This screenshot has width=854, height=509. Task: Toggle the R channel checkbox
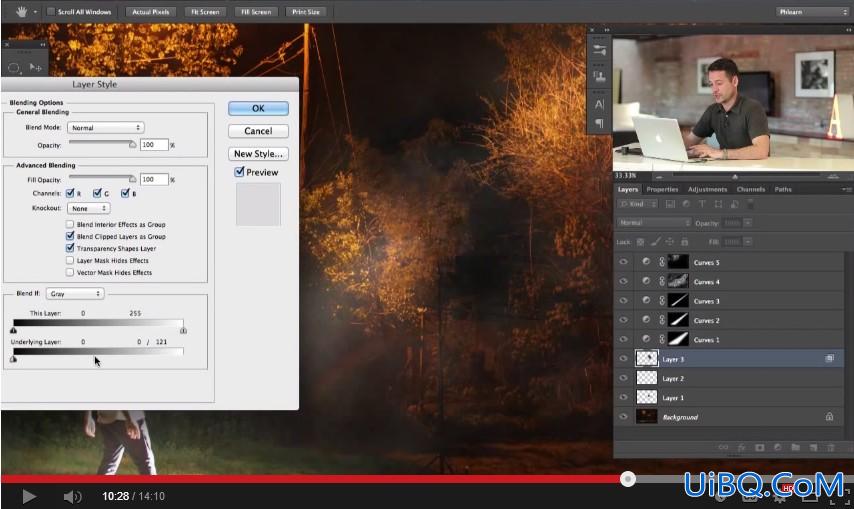tap(70, 193)
